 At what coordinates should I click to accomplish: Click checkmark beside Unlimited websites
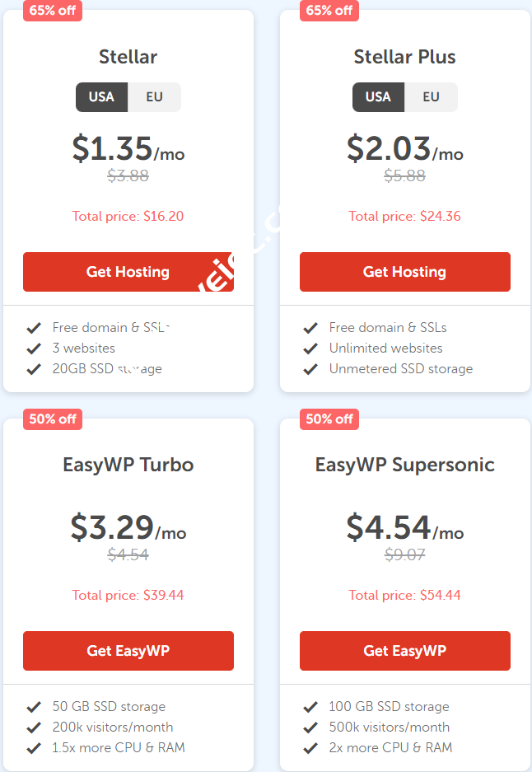(x=310, y=349)
